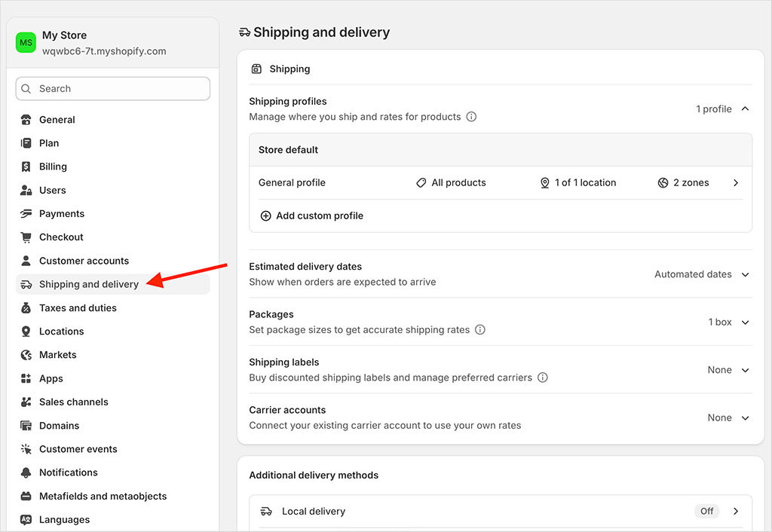Expand the Shipping labels chevron

(x=746, y=370)
